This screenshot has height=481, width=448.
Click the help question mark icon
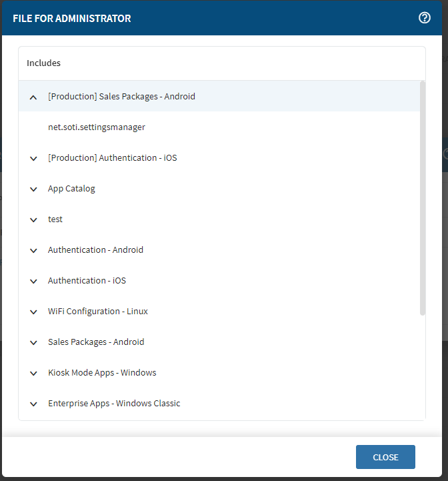pyautogui.click(x=424, y=18)
